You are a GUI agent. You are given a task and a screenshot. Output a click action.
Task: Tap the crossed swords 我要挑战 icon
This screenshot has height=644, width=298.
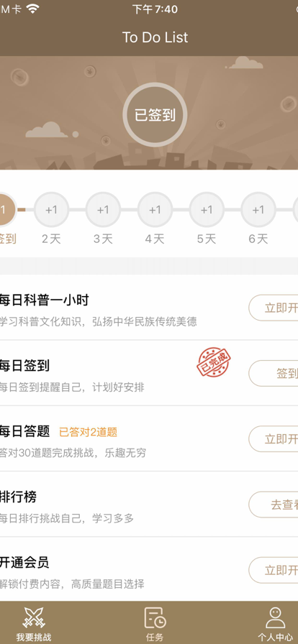(x=34, y=617)
